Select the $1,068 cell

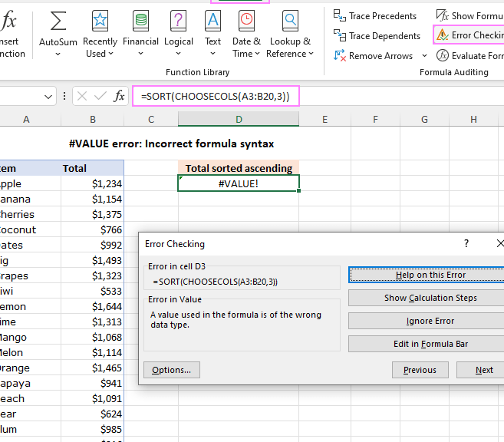(x=93, y=337)
